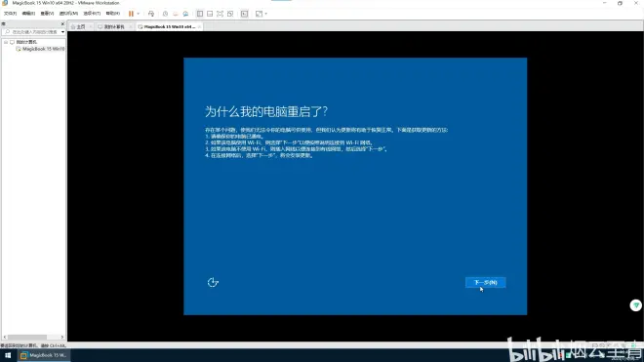The width and height of the screenshot is (644, 362).
Task: Open the Windows Start button
Action: pyautogui.click(x=8, y=355)
